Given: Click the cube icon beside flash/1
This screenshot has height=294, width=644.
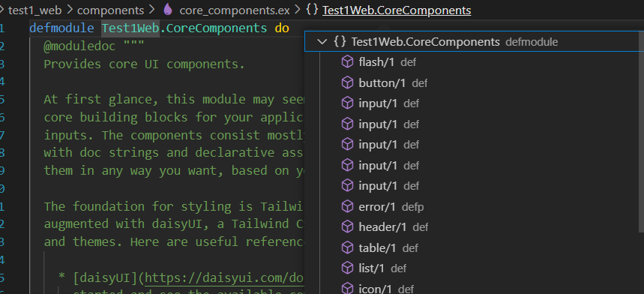Looking at the screenshot, I should point(347,62).
